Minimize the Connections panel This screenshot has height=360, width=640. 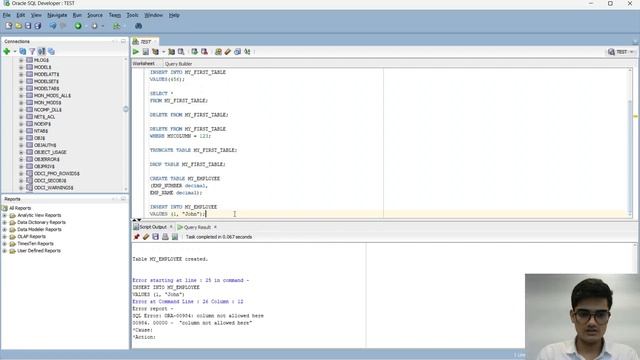[123, 41]
